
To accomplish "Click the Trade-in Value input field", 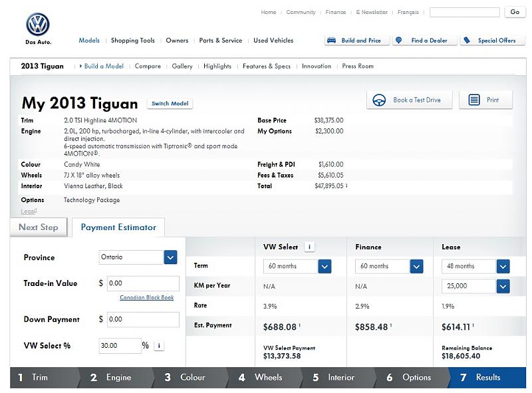I will pyautogui.click(x=143, y=283).
